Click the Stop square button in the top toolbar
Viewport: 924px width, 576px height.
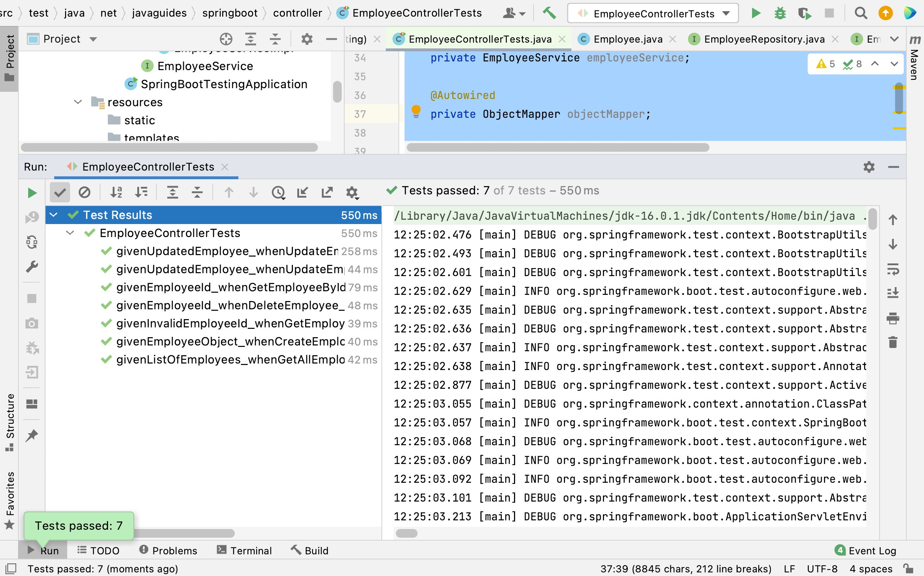pos(829,13)
